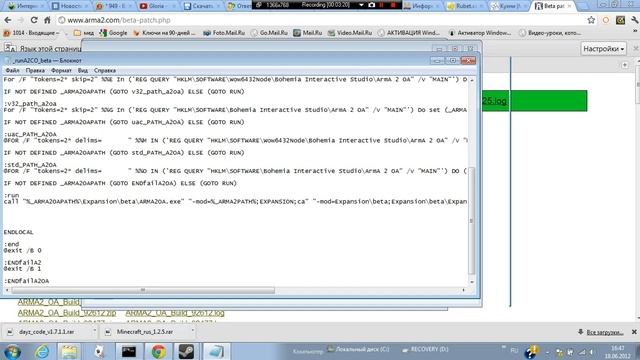This screenshot has height=360, width=640.
Task: Switch the RU input language indicator
Action: (x=514, y=351)
